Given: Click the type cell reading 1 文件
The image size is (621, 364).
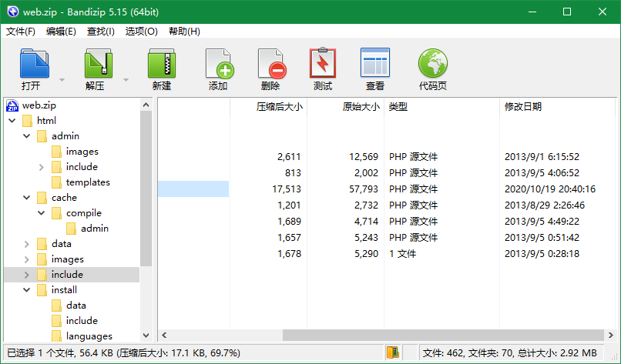Looking at the screenshot, I should (x=402, y=254).
